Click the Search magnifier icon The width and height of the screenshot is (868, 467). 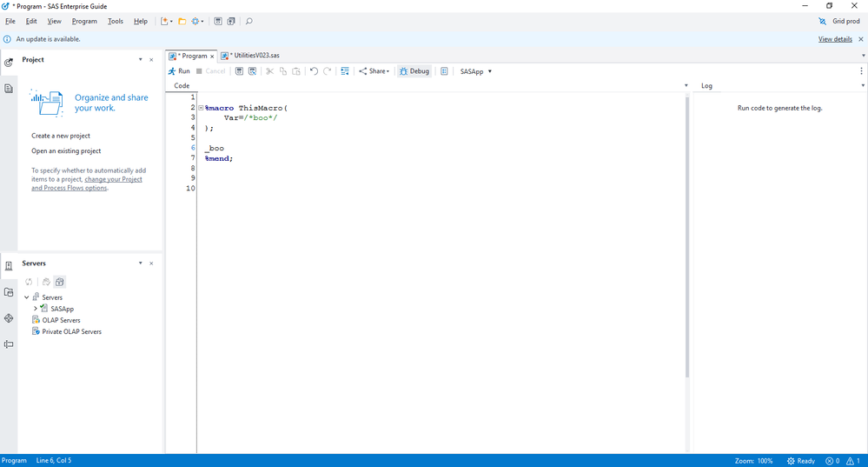coord(249,21)
